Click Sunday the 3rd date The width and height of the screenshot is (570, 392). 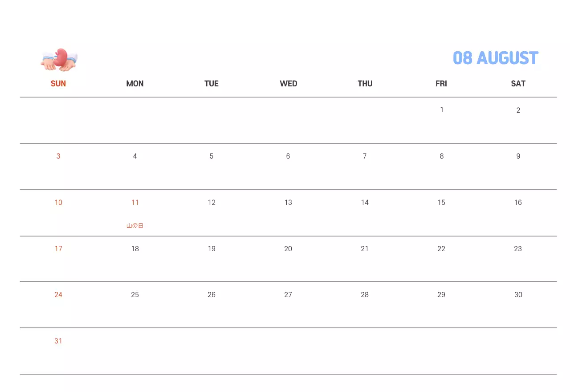point(58,156)
